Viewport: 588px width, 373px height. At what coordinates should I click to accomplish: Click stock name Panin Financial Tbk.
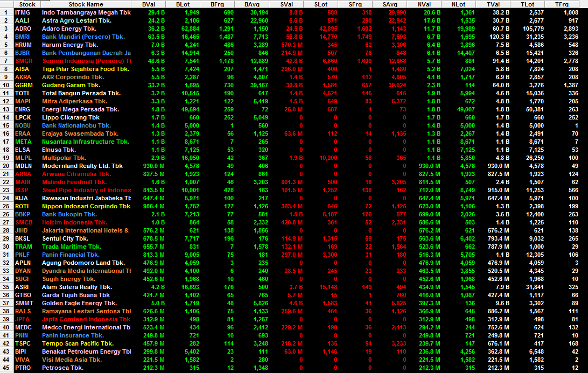point(71,255)
